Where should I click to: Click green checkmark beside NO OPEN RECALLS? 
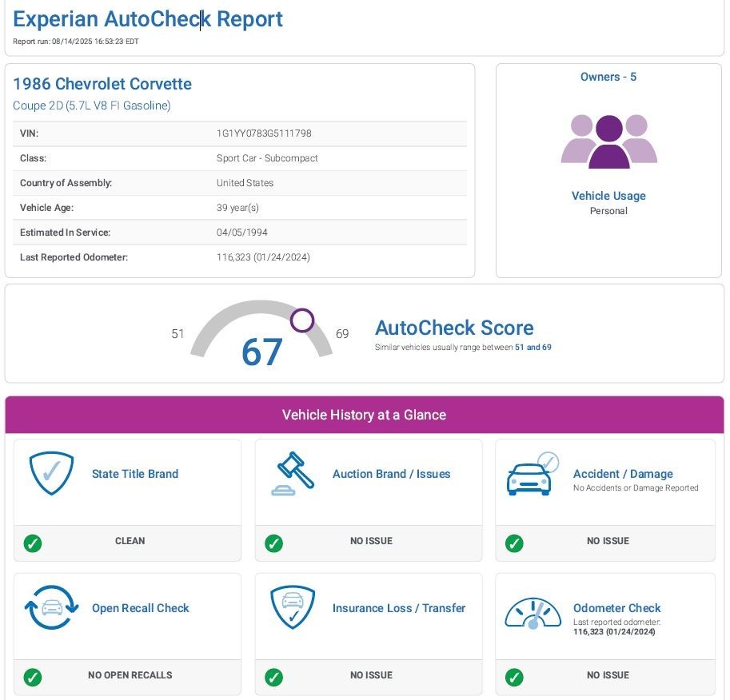33,678
